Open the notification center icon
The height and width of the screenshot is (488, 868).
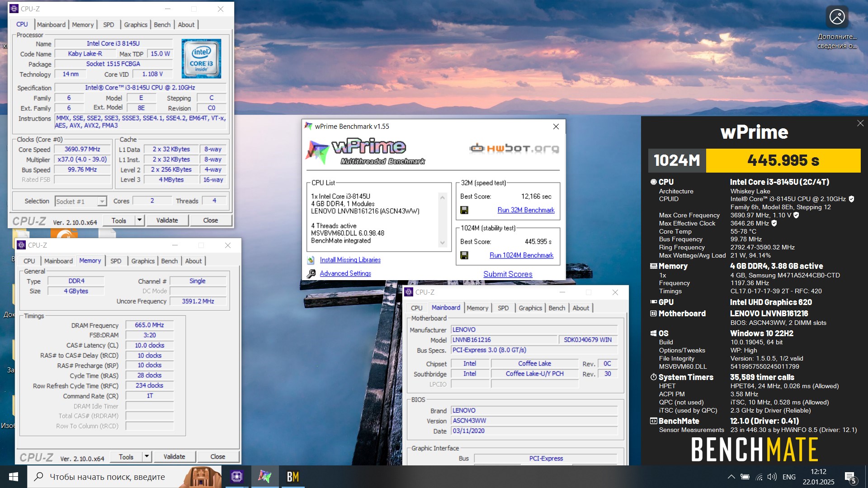(x=850, y=477)
